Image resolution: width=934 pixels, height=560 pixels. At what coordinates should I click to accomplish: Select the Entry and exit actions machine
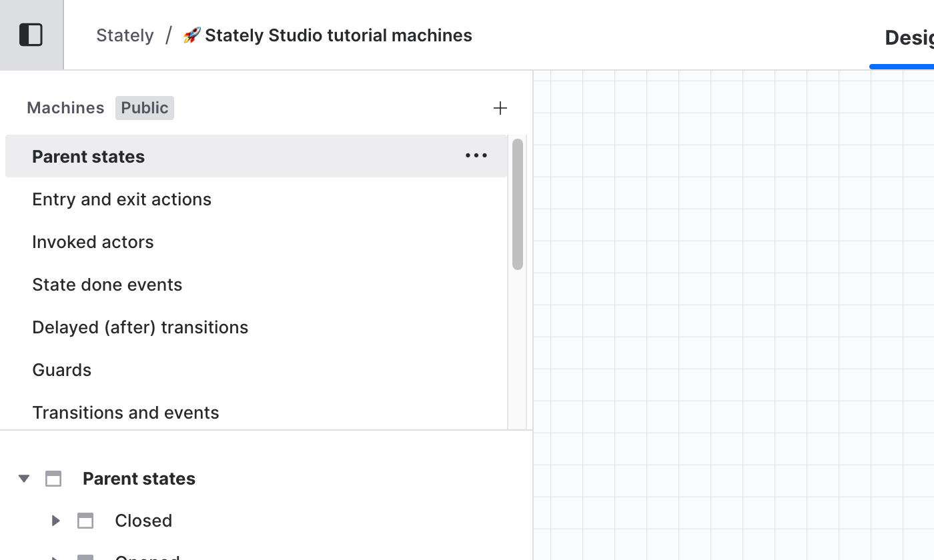[x=121, y=199]
